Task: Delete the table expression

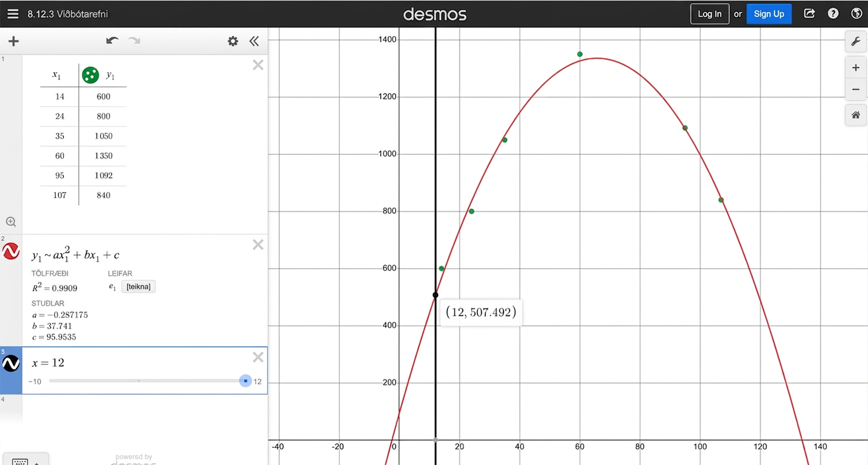Action: pos(258,65)
